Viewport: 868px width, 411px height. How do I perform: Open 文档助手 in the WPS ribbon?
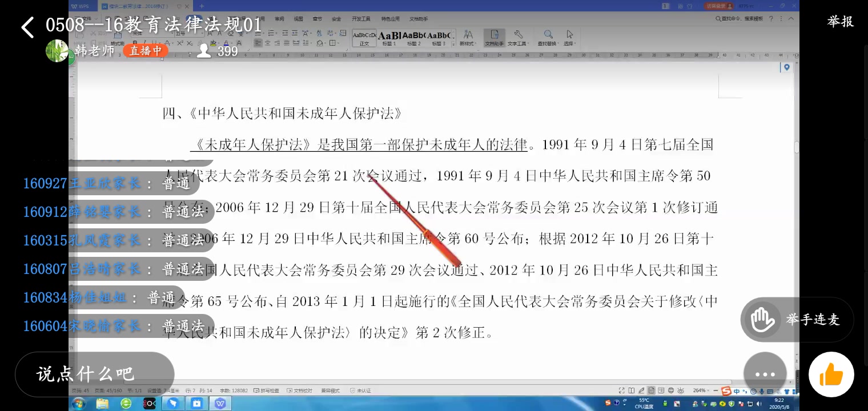point(495,38)
